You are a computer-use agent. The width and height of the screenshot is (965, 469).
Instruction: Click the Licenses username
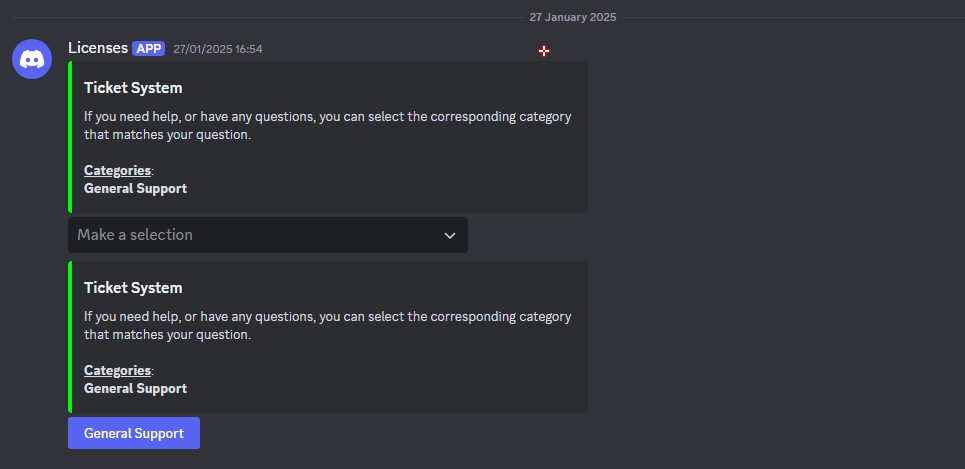click(x=98, y=48)
